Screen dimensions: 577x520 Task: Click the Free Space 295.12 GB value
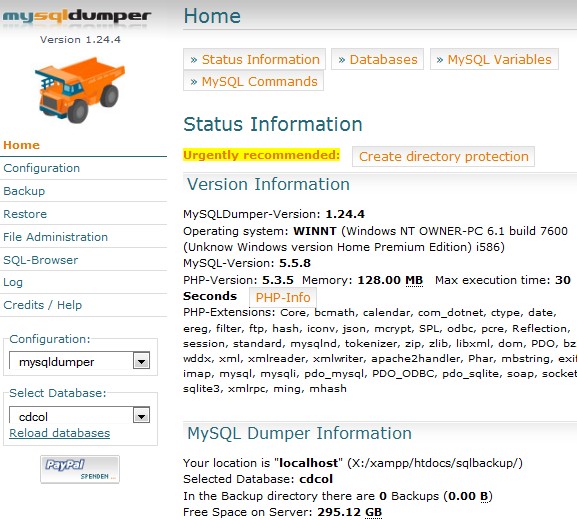point(350,512)
